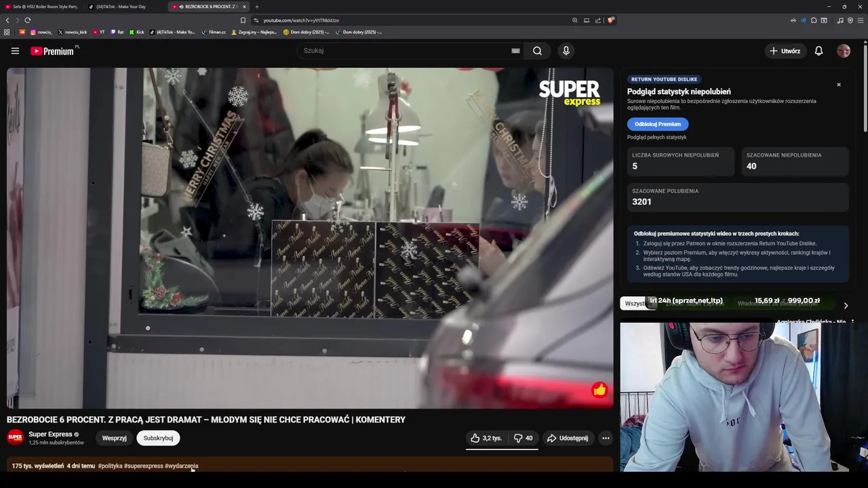Viewport: 868px width, 488px height.
Task: Start voice search with microphone icon
Action: [566, 51]
